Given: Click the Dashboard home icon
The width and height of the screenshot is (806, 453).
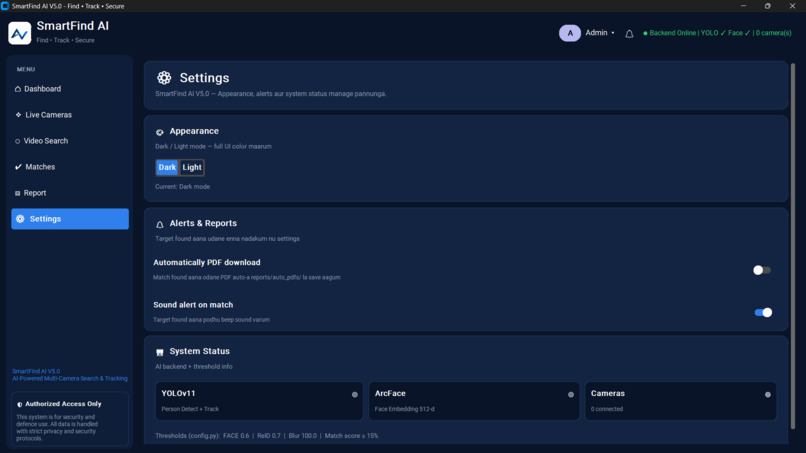Looking at the screenshot, I should click(x=18, y=89).
